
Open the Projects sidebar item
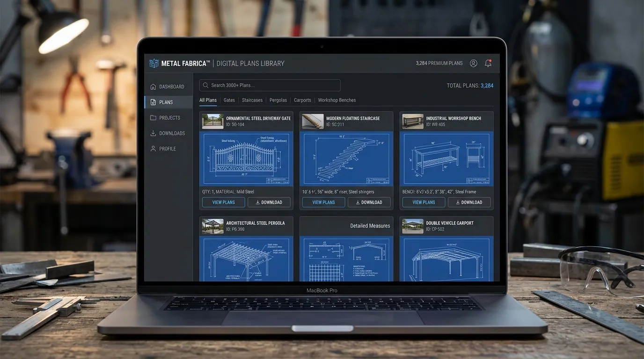point(168,118)
